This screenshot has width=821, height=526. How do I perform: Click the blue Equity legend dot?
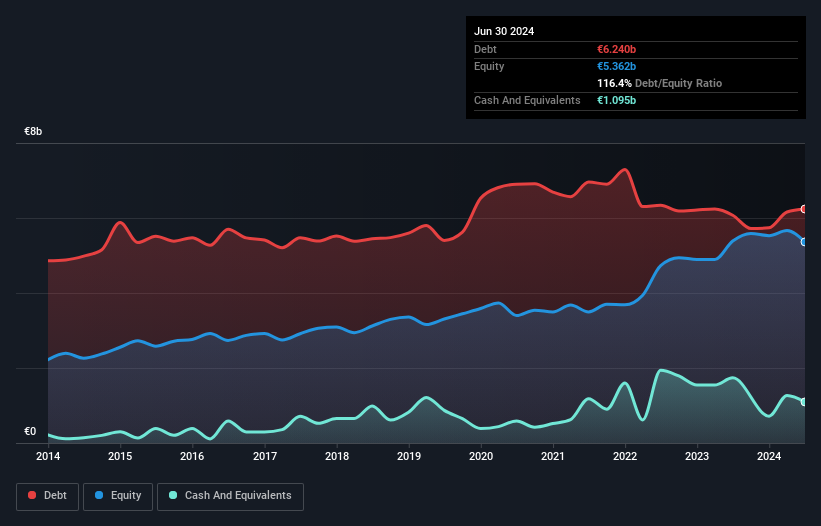pyautogui.click(x=99, y=495)
